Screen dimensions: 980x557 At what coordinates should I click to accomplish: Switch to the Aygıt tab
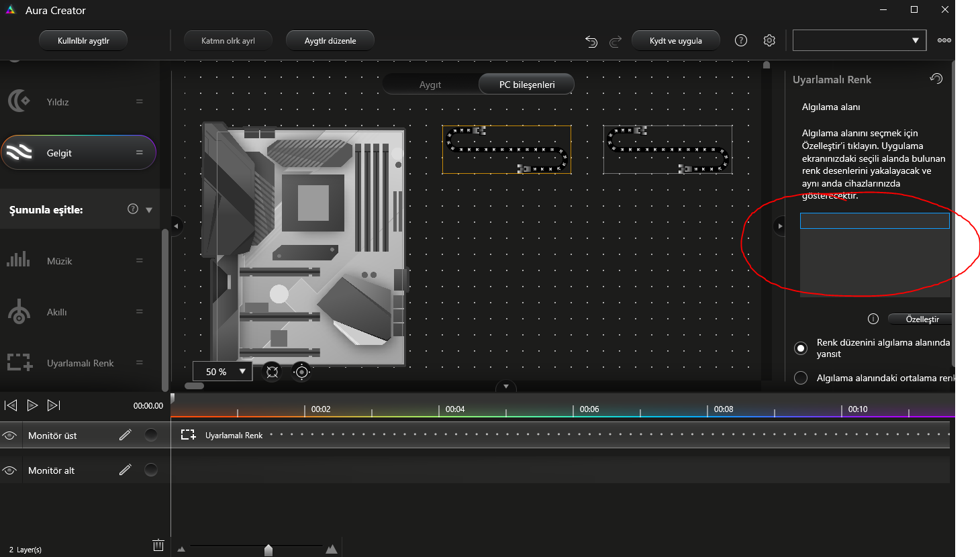tap(430, 85)
